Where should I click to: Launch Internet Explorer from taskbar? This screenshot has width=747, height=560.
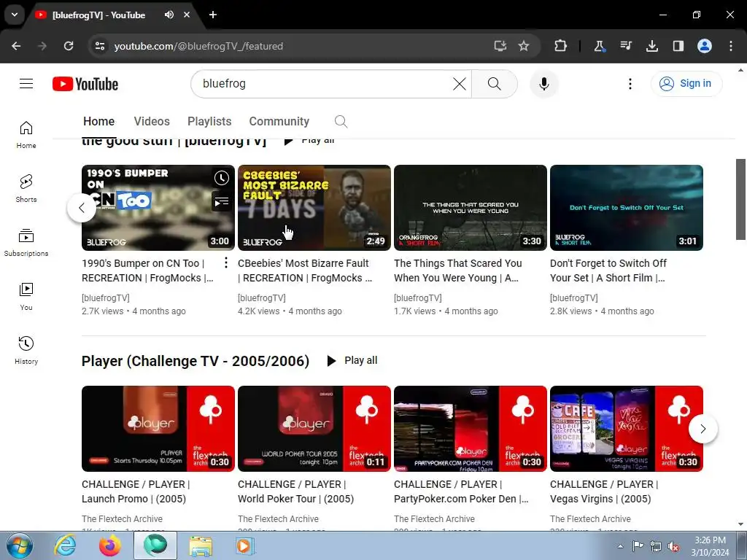[x=65, y=545]
